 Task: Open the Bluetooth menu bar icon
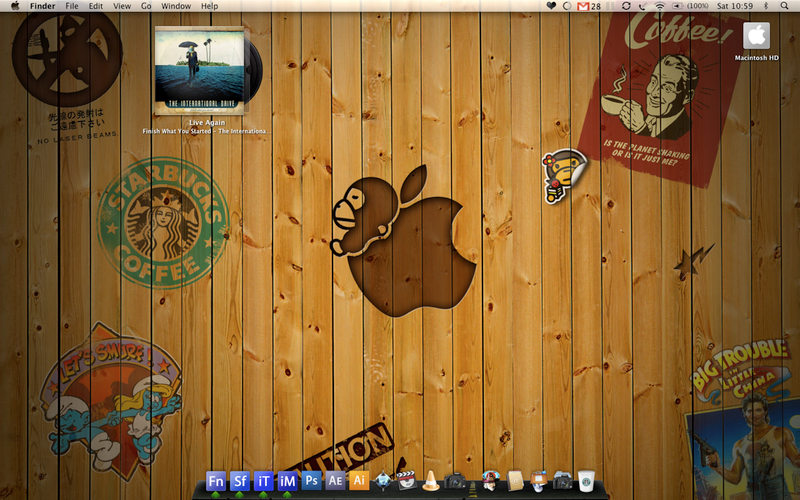(x=765, y=6)
